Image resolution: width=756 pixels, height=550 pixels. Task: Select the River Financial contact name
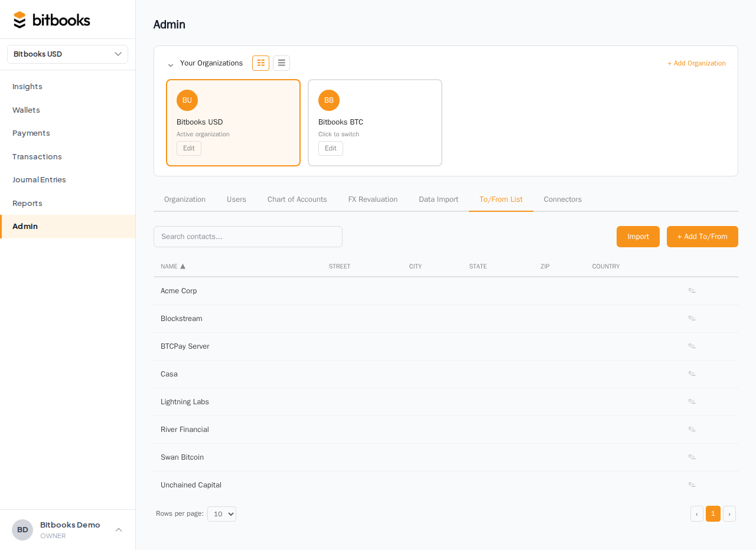[185, 430]
